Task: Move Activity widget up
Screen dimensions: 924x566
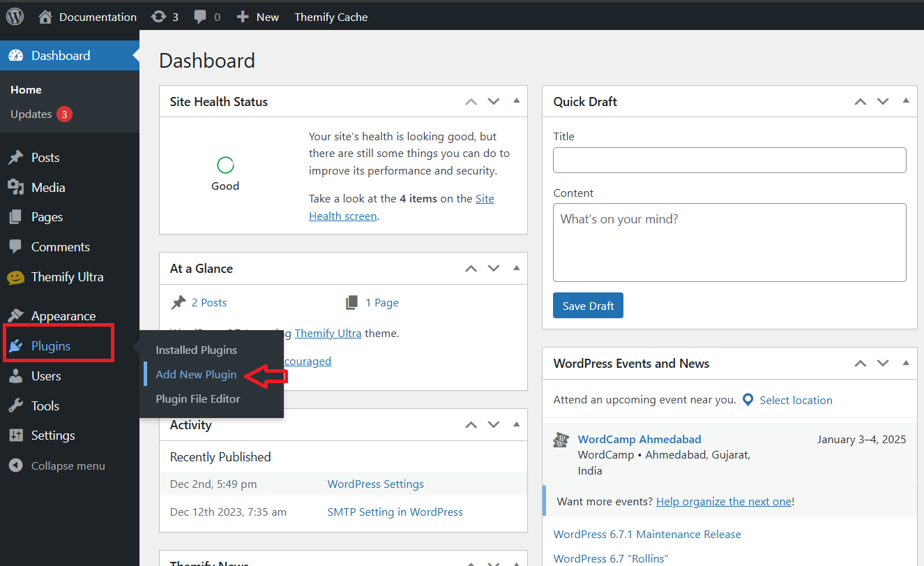Action: pos(471,425)
